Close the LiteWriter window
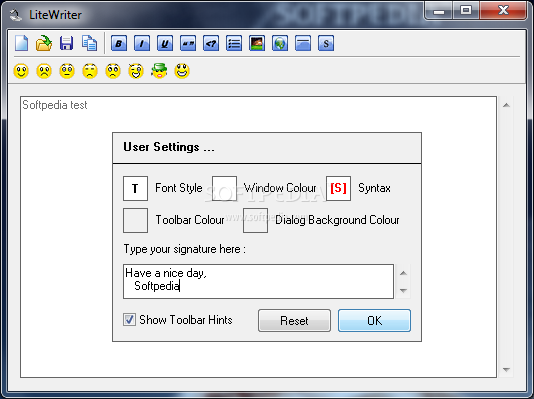 (x=503, y=11)
